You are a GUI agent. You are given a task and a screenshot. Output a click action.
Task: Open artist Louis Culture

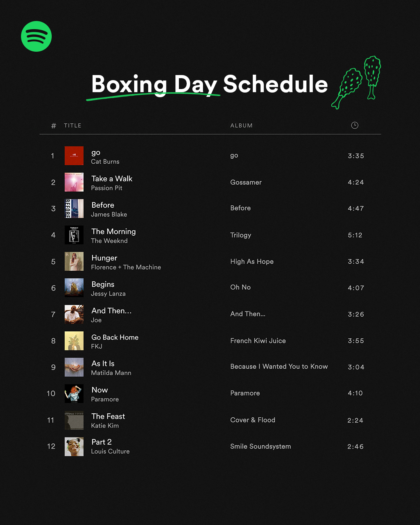110,451
